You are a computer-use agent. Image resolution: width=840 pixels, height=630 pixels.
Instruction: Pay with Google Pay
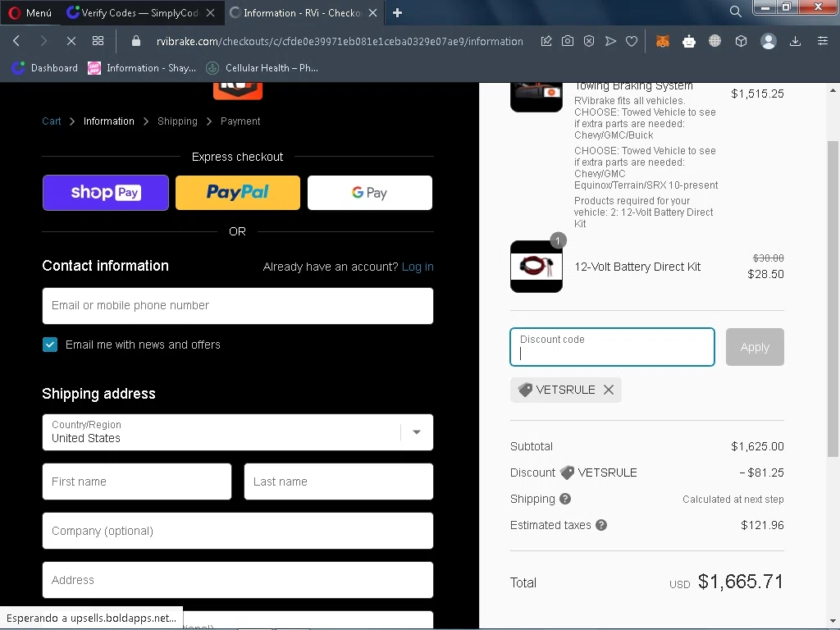click(370, 193)
